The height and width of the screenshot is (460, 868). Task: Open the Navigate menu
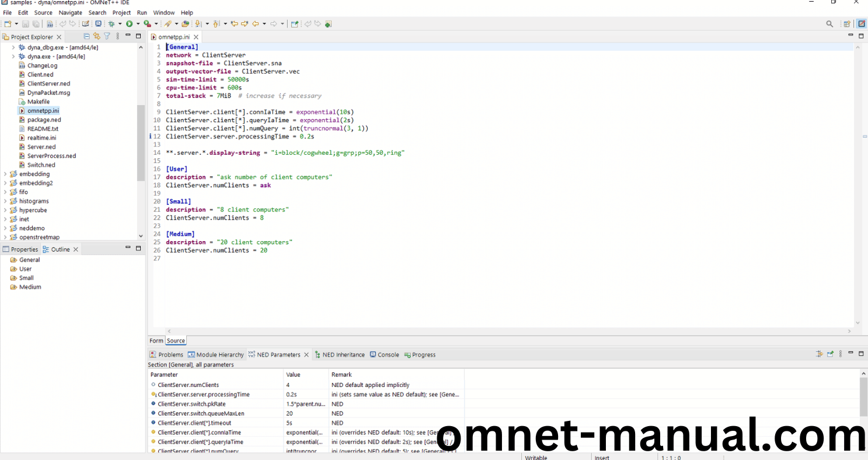pos(70,12)
